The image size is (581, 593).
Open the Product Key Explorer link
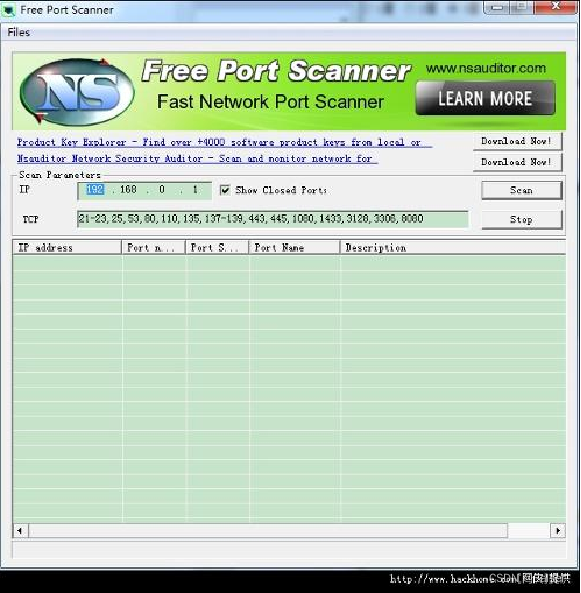[224, 143]
